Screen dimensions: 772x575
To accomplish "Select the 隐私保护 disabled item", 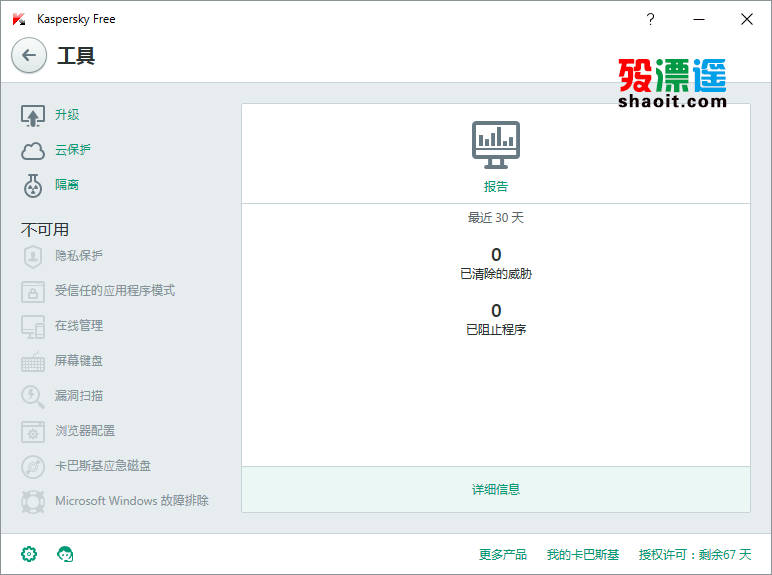I will (x=79, y=256).
